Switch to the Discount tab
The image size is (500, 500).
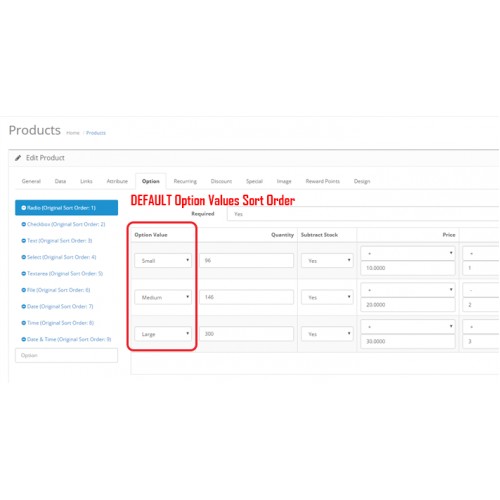(221, 181)
